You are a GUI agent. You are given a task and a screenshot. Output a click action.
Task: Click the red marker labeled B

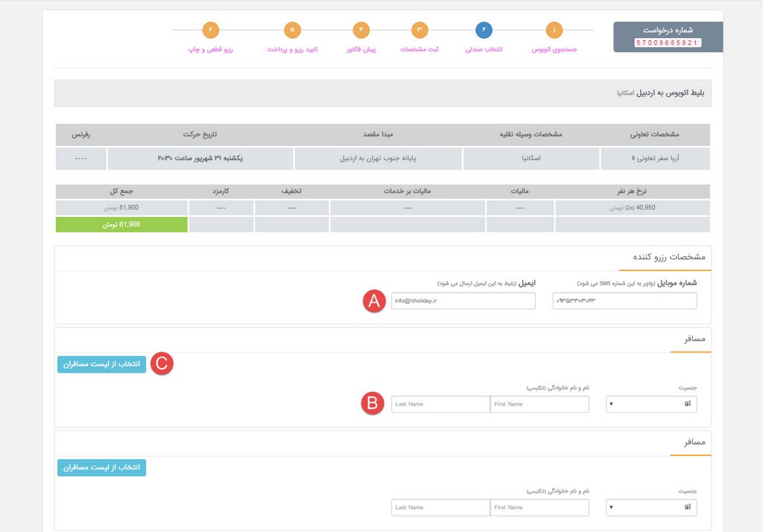(x=373, y=404)
